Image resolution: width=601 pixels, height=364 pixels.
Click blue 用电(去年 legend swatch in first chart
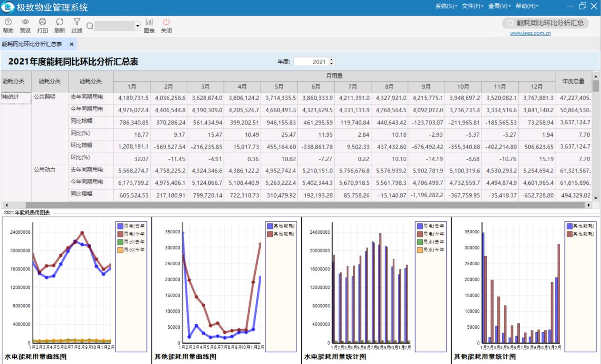click(120, 226)
